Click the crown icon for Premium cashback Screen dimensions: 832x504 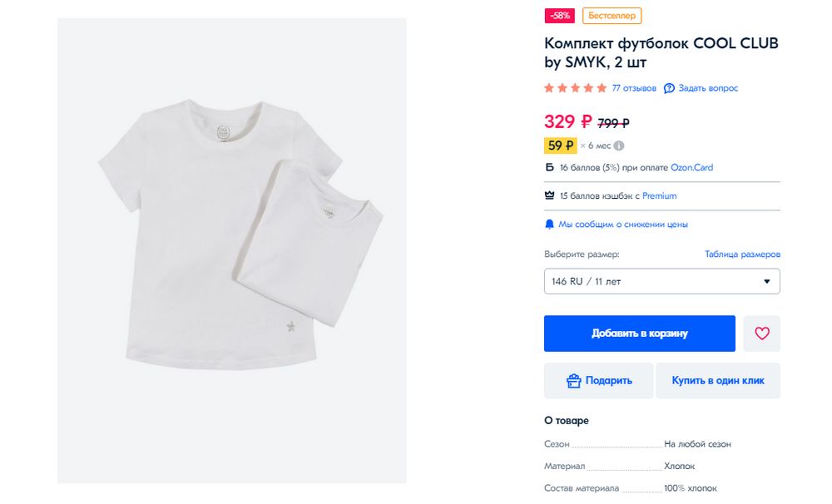tap(549, 195)
